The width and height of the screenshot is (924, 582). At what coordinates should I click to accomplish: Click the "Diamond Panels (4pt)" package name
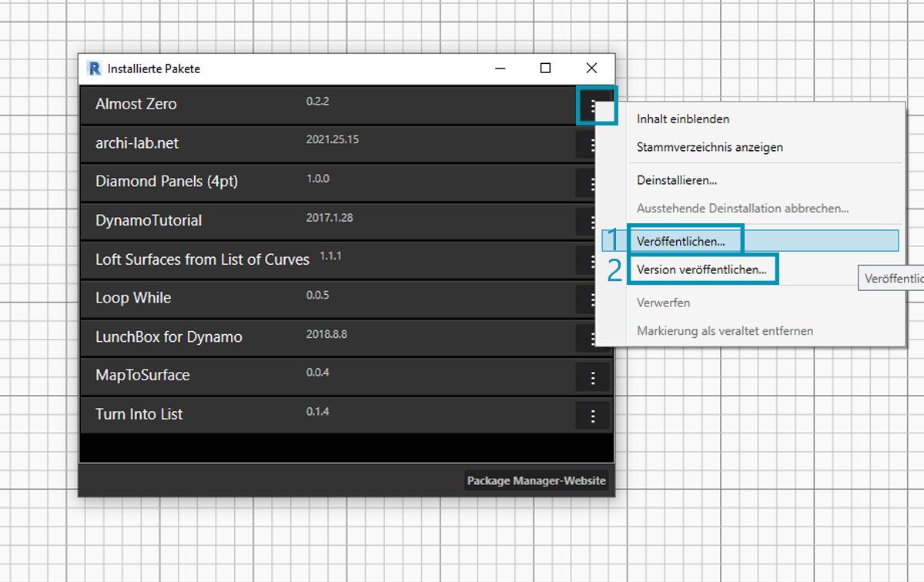pyautogui.click(x=167, y=182)
